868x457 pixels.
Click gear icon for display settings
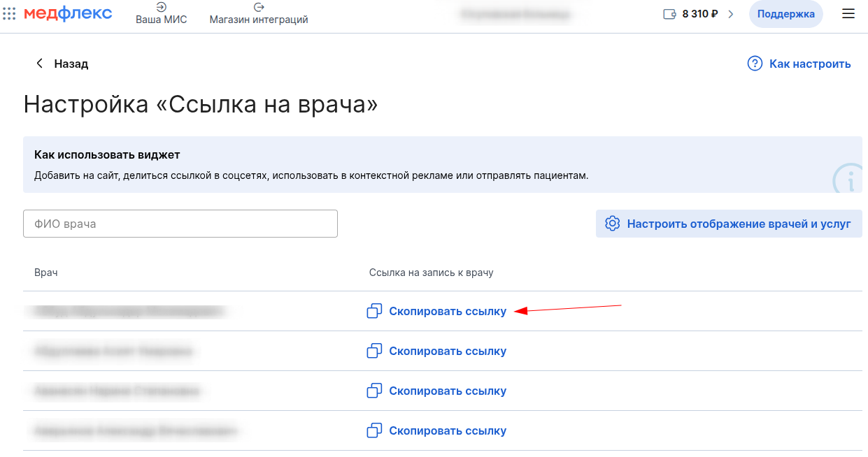tap(613, 224)
